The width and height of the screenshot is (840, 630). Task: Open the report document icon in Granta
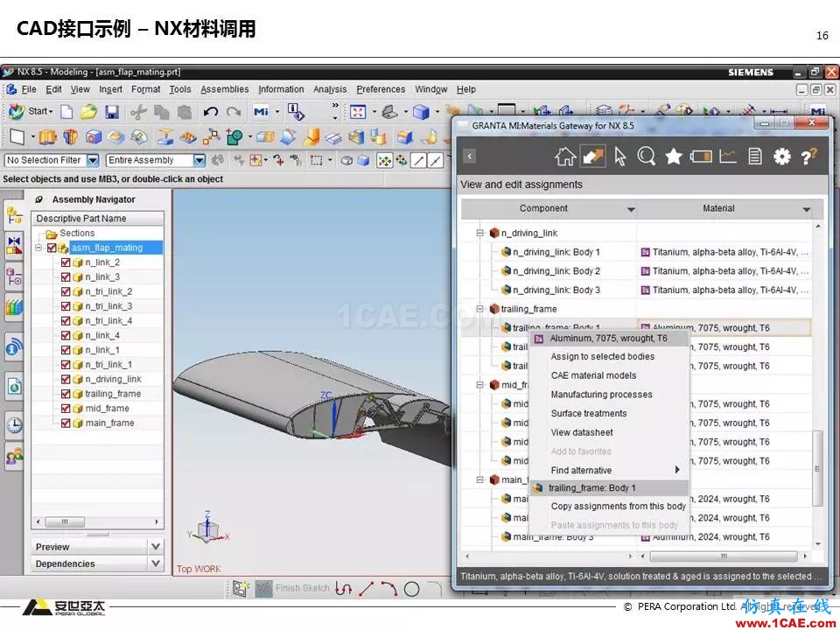point(755,157)
